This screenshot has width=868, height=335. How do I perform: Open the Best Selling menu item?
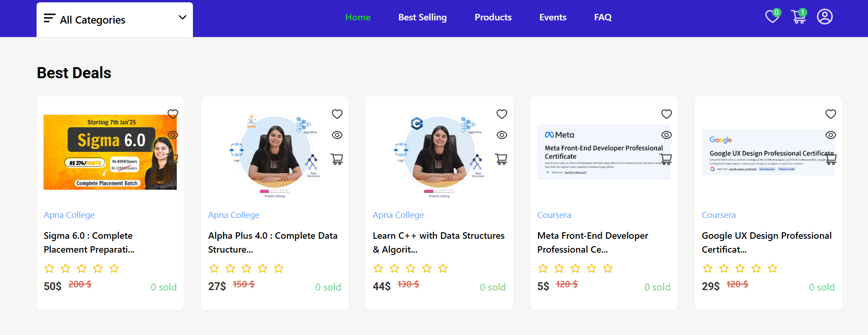(x=422, y=17)
